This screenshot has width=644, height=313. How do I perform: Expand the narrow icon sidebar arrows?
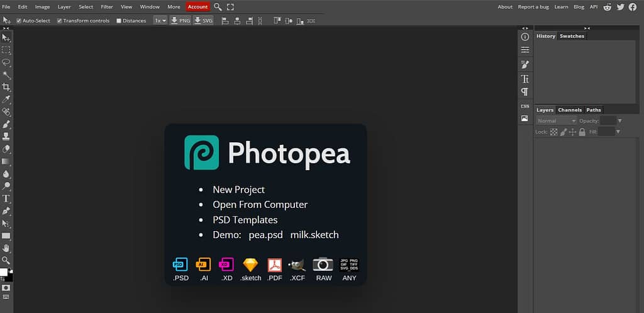[x=525, y=28]
